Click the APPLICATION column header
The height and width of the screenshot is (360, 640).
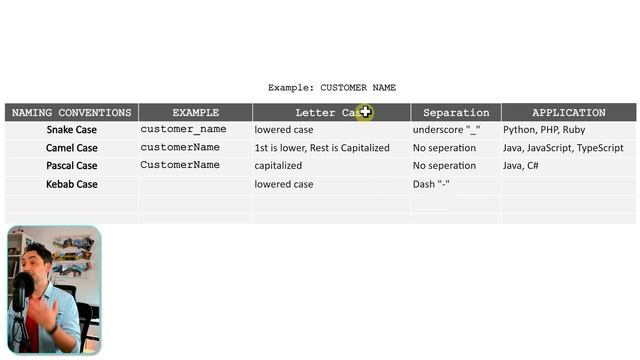tap(569, 113)
